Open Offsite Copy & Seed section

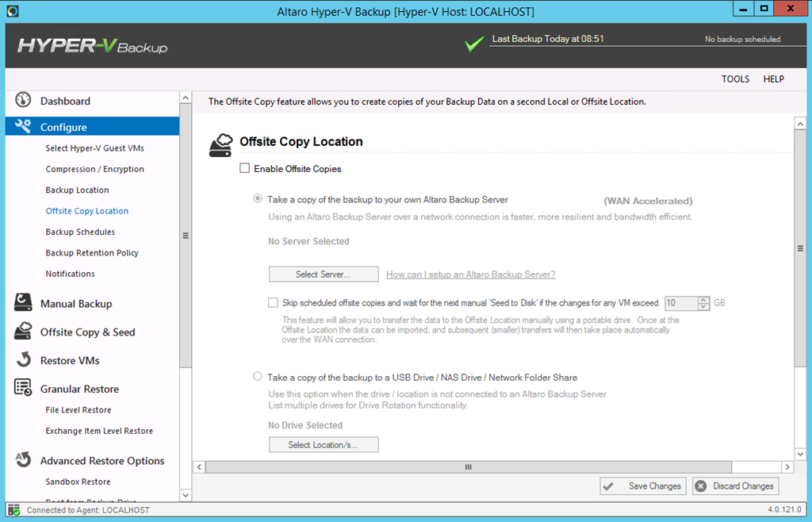(87, 332)
